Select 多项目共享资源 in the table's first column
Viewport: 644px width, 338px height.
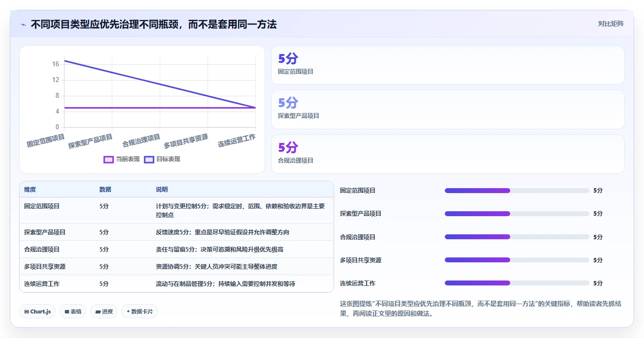coord(45,266)
